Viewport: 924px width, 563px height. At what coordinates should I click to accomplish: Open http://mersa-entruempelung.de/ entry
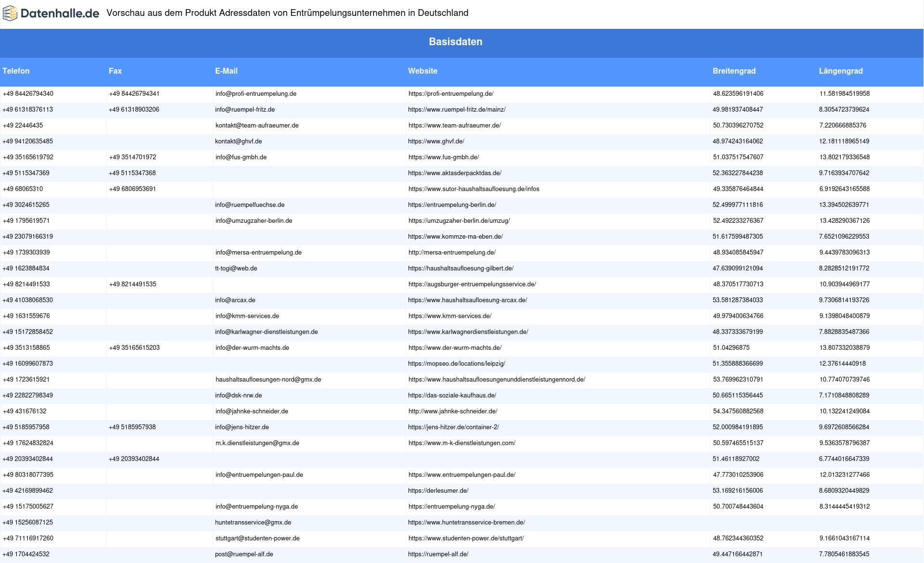452,253
